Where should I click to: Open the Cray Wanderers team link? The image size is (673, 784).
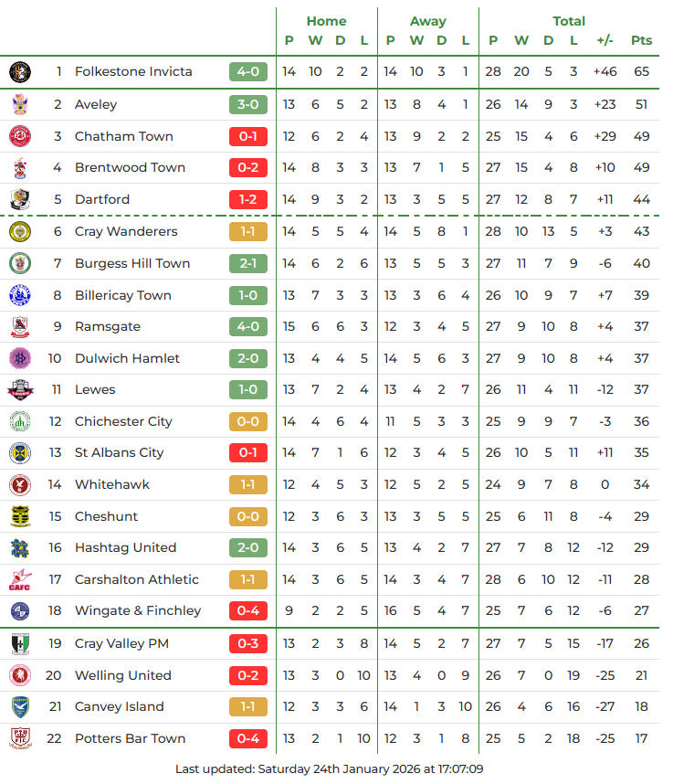point(126,231)
